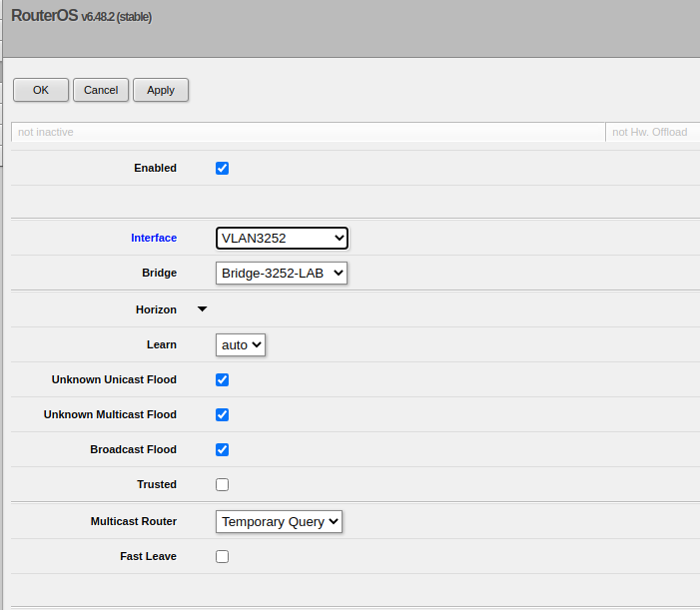Screen dimensions: 700x610
Task: Click the blue Interface field label
Action: pos(154,238)
